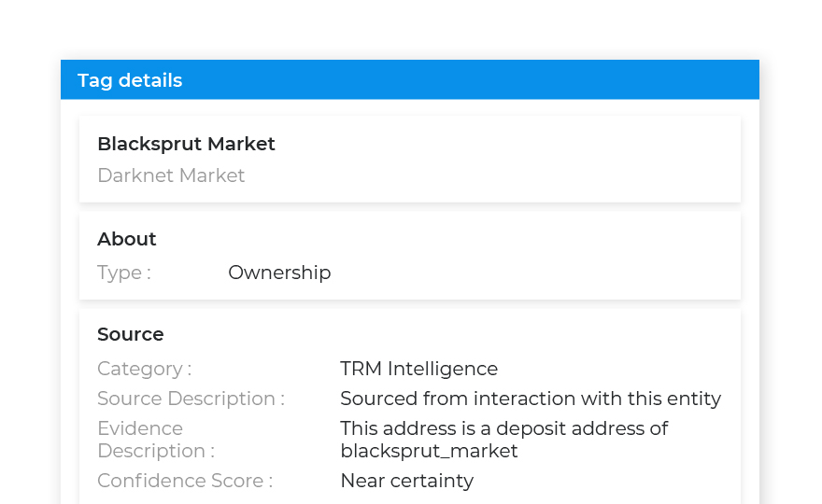Select the Category field label

coord(145,369)
